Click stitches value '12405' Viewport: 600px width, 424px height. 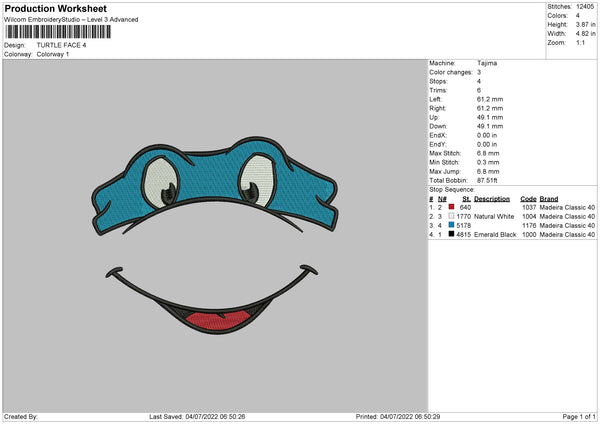click(585, 7)
